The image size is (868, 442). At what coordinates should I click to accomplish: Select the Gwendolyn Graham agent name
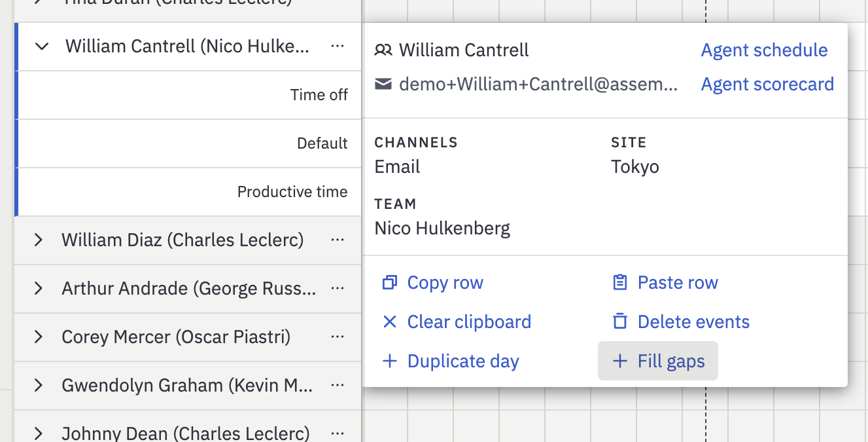[187, 385]
